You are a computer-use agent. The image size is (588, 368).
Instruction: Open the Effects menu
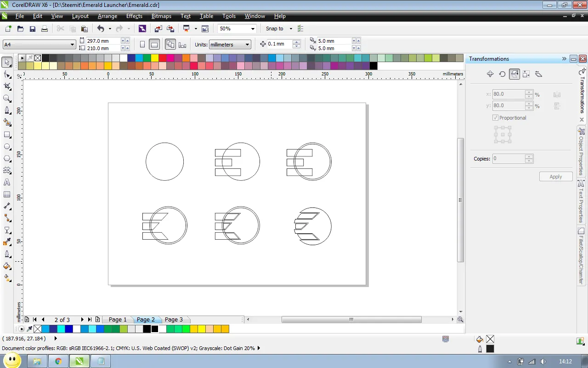134,16
